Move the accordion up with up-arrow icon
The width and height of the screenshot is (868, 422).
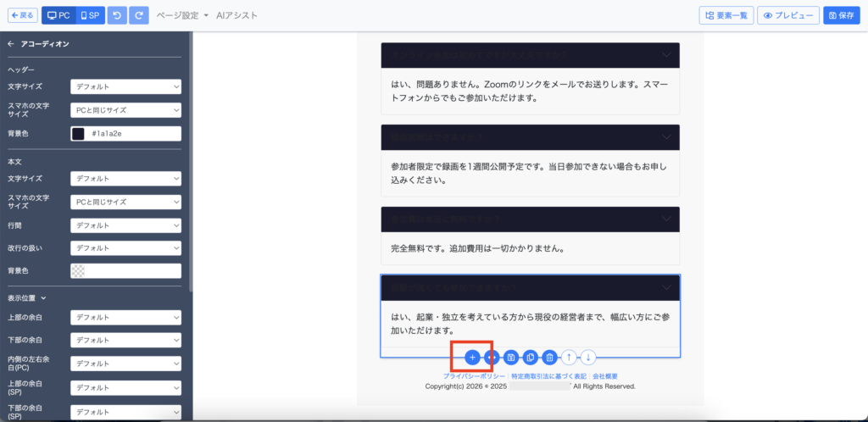point(569,358)
